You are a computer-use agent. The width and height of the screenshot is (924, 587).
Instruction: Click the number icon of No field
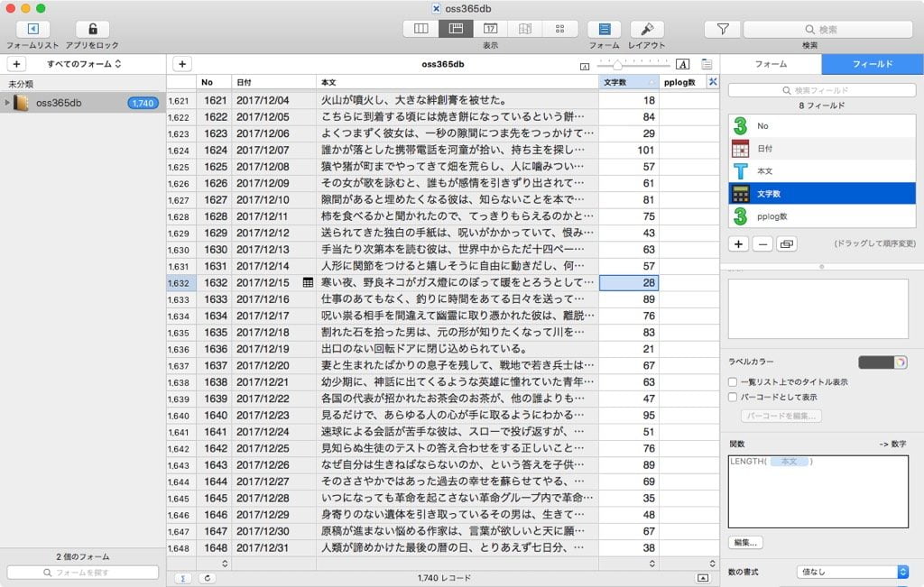(741, 126)
